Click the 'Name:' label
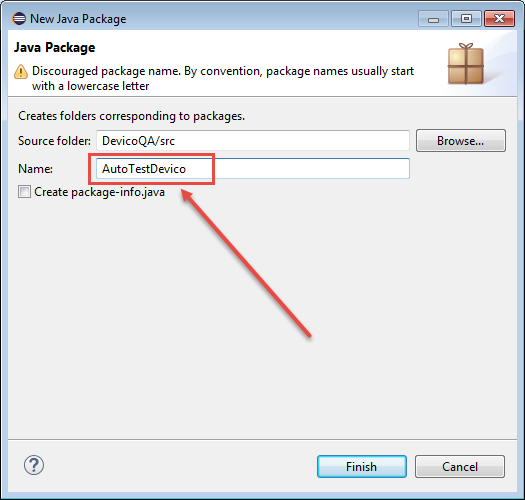 coord(35,169)
